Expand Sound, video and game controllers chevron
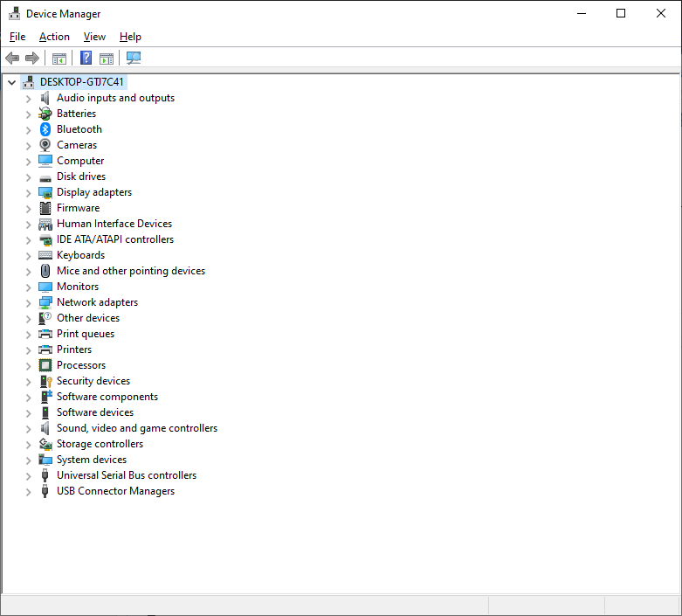Viewport: 682px width, 616px height. (x=28, y=429)
